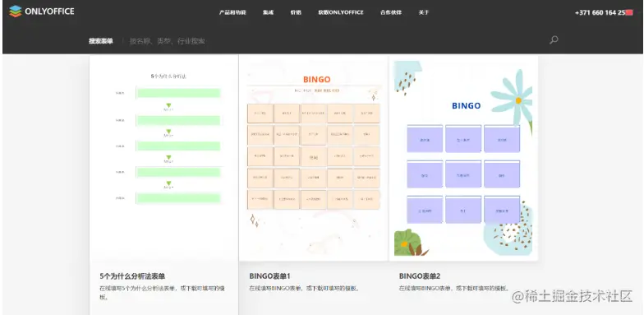This screenshot has height=315, width=644.
Task: Click the 在线填写5个为什么分析法表单 description
Action: pyautogui.click(x=163, y=293)
